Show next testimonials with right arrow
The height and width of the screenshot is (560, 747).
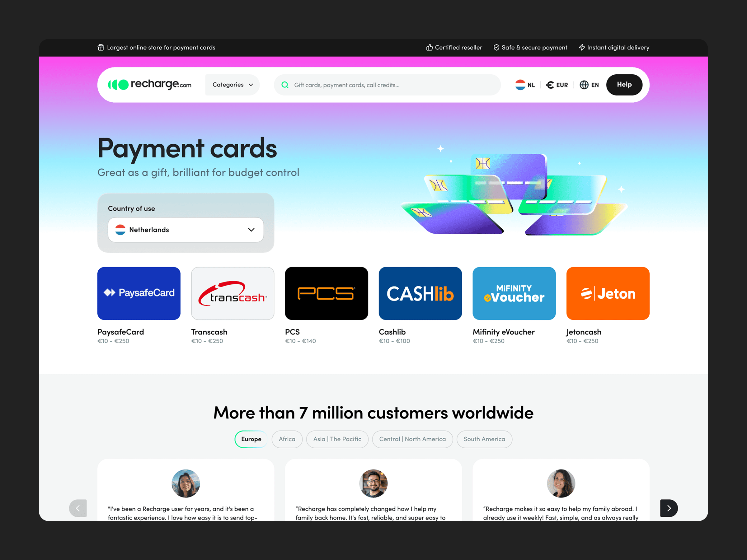tap(669, 508)
